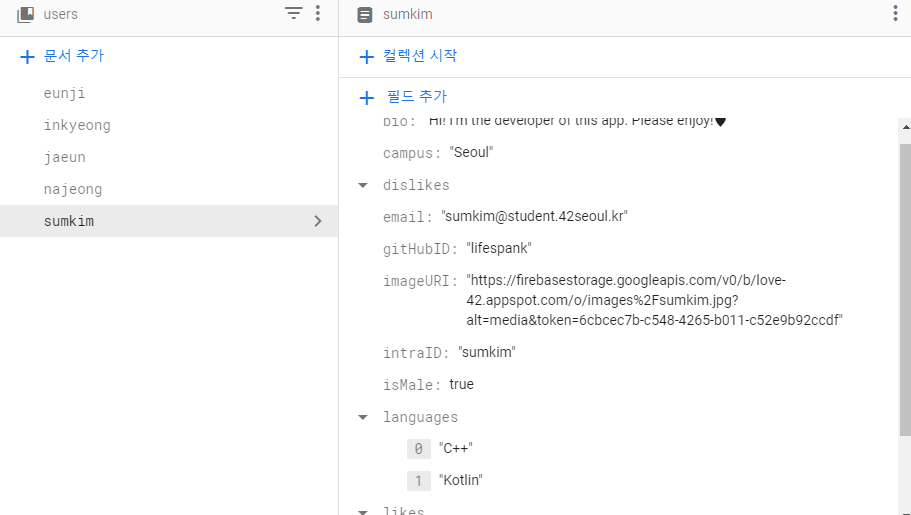Select the eunji document
Viewport: 911px width, 515px height.
(x=65, y=93)
